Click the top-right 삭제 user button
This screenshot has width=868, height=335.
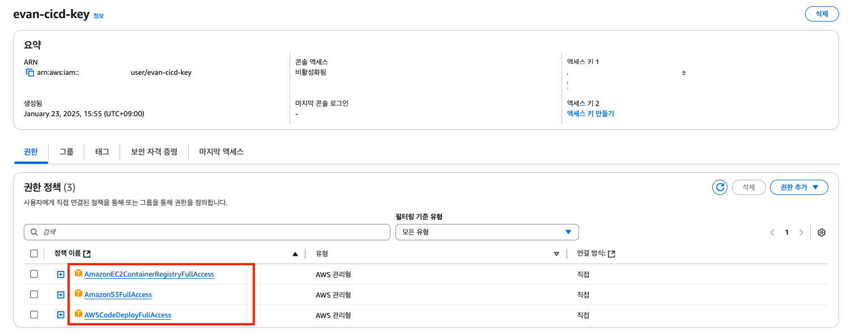(822, 14)
